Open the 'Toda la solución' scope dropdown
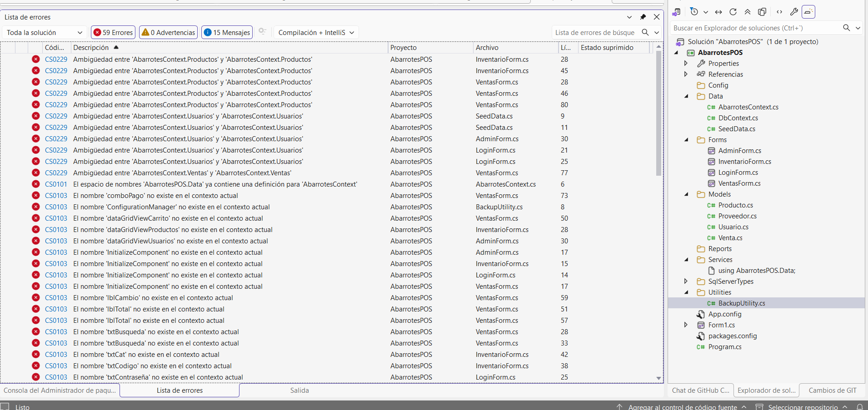Screen dimensions: 868x410 coord(44,32)
